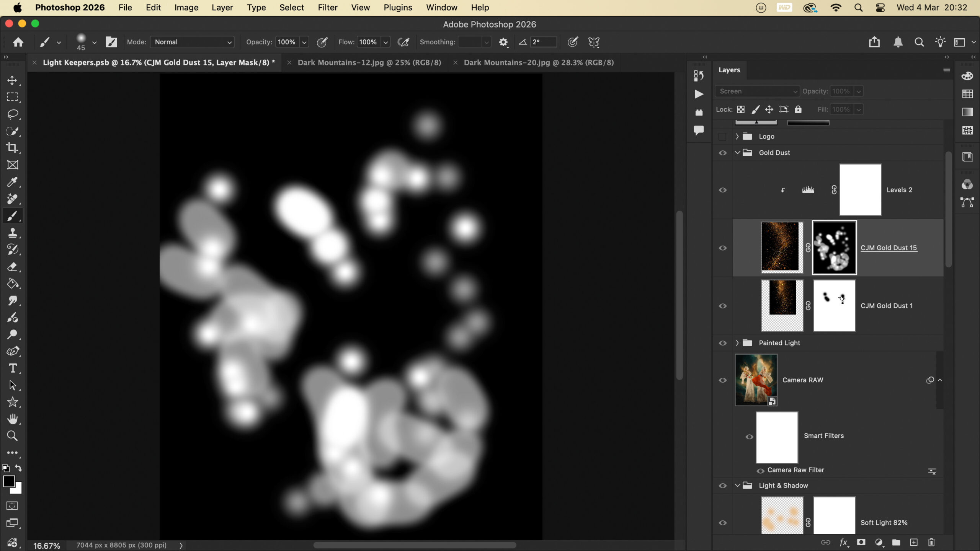This screenshot has width=980, height=551.
Task: Open the brush Mode dropdown
Action: point(192,42)
